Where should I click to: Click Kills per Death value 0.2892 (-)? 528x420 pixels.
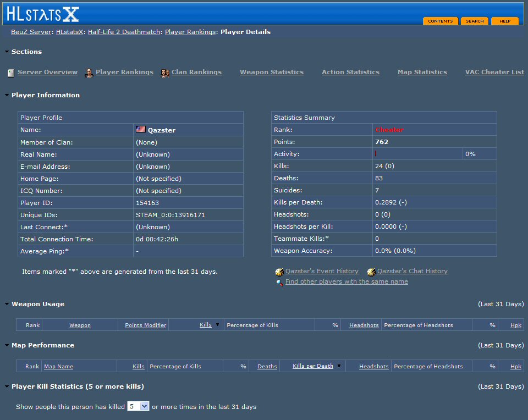[x=391, y=202]
